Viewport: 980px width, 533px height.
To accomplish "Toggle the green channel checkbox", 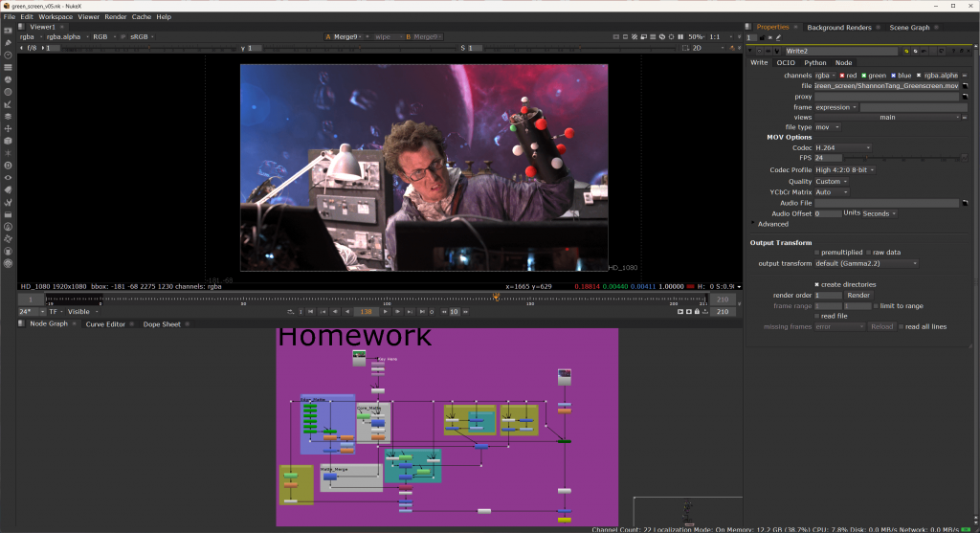I will pyautogui.click(x=864, y=76).
